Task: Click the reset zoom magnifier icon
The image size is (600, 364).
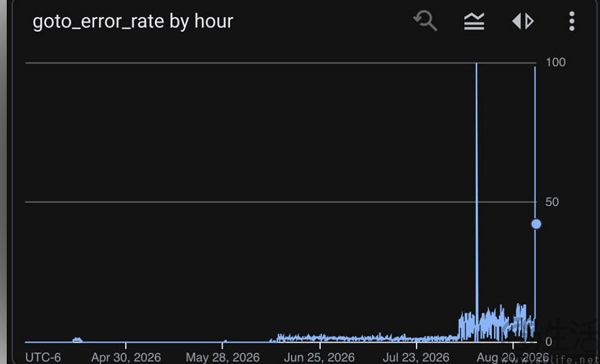Action: coord(425,21)
